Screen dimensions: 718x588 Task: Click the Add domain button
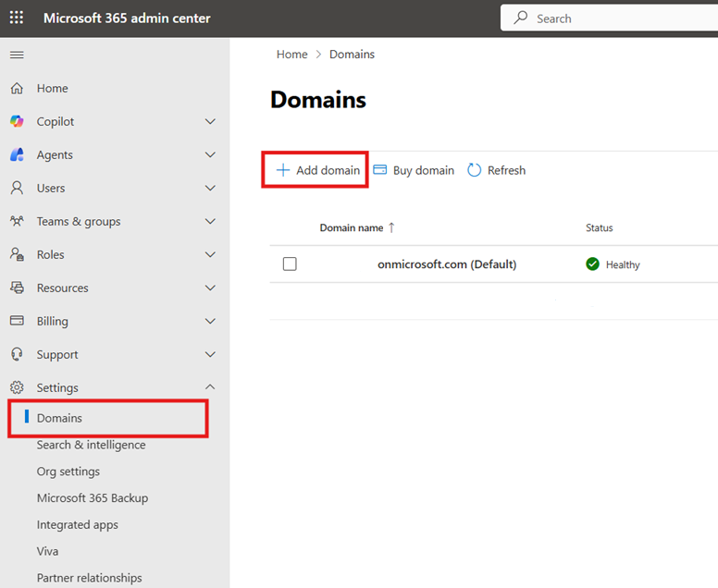click(x=317, y=170)
